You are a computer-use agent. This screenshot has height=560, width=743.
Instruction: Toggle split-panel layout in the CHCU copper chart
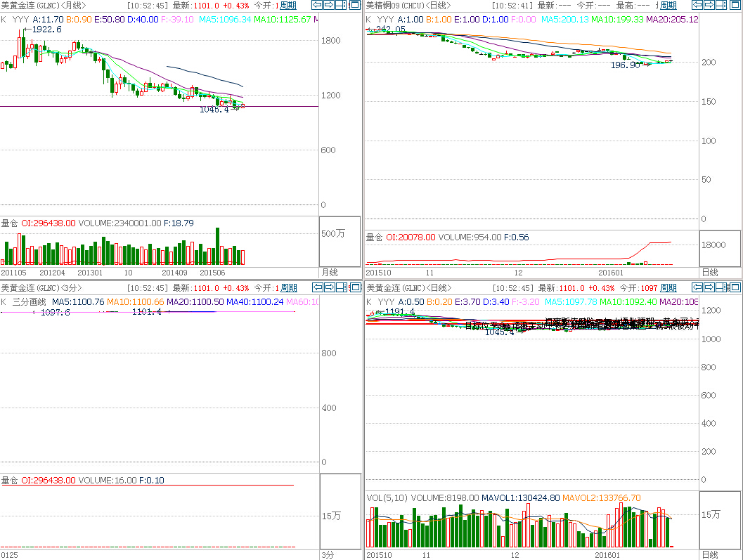point(721,5)
